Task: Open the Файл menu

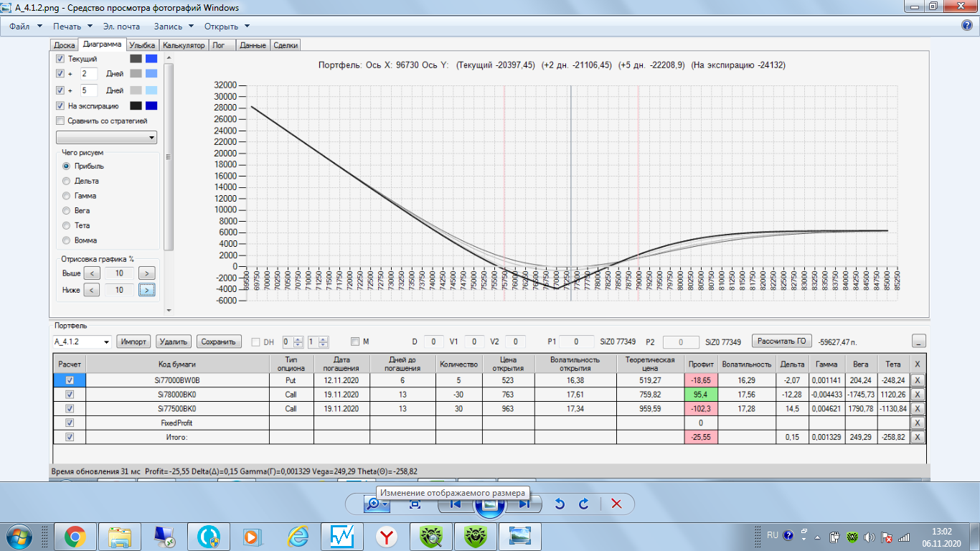Action: pyautogui.click(x=26, y=27)
